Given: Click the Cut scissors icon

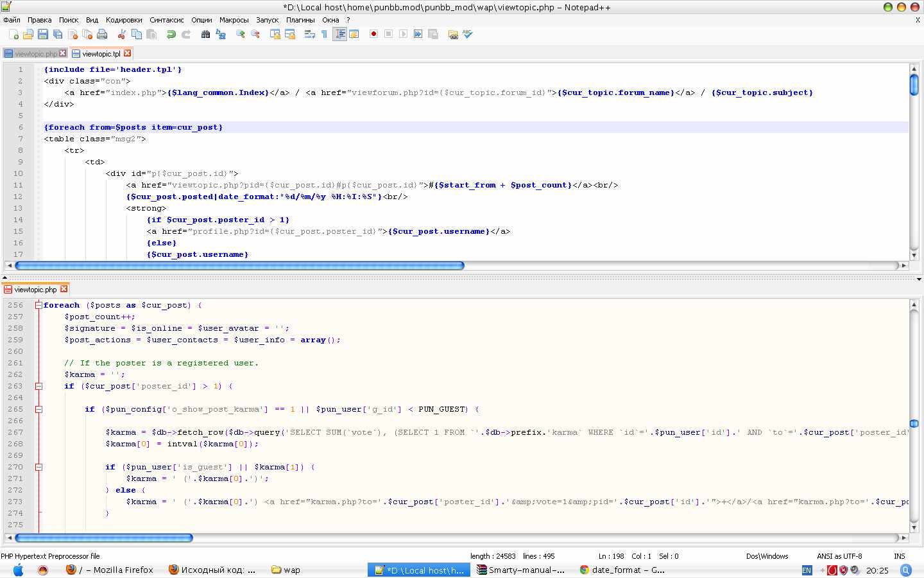Looking at the screenshot, I should (122, 34).
